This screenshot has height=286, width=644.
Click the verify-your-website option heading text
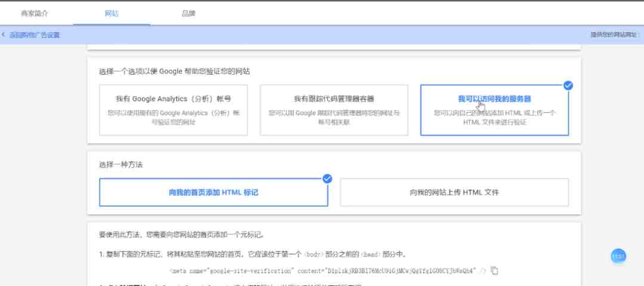pyautogui.click(x=174, y=71)
